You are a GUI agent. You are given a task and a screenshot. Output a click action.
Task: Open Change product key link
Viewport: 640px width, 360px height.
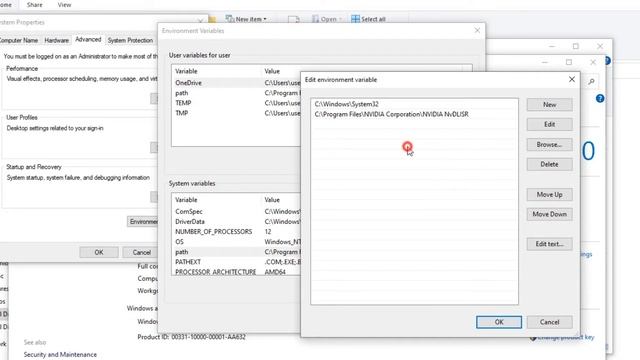pos(565,338)
